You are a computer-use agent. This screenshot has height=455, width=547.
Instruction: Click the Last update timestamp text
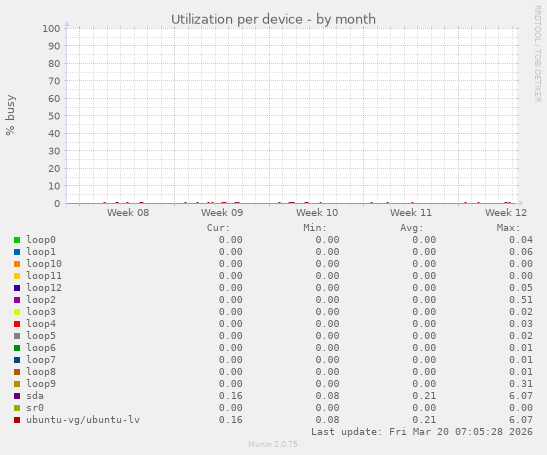click(422, 432)
